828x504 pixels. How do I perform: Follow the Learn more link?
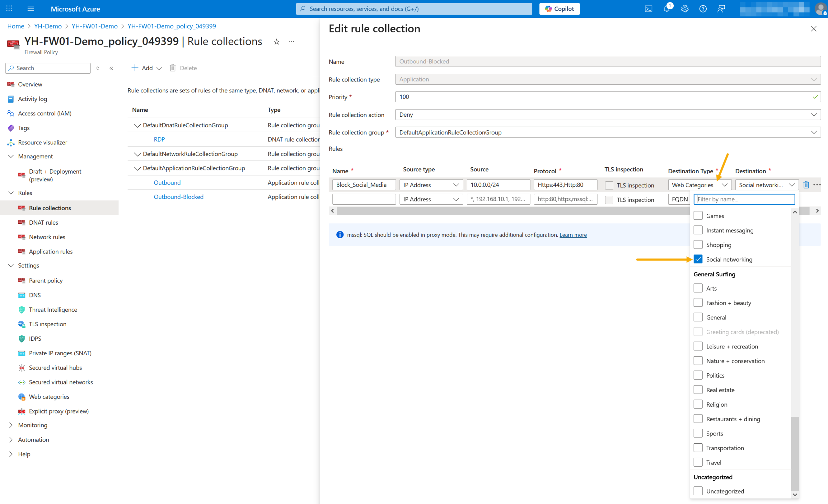tap(573, 235)
